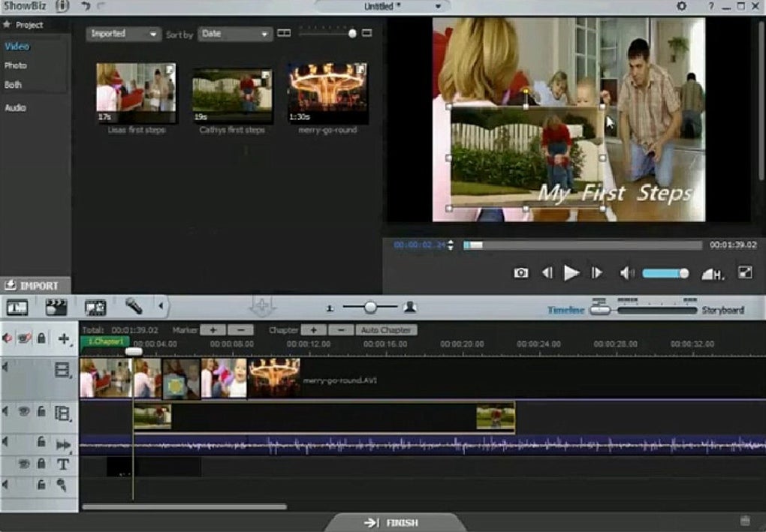Viewport: 766px width, 532px height.
Task: Toggle visibility eye on overlay track
Action: [x=23, y=412]
